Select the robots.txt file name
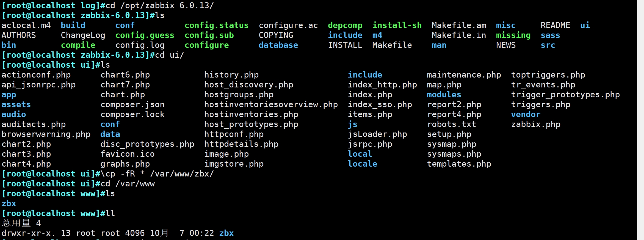 (452, 124)
